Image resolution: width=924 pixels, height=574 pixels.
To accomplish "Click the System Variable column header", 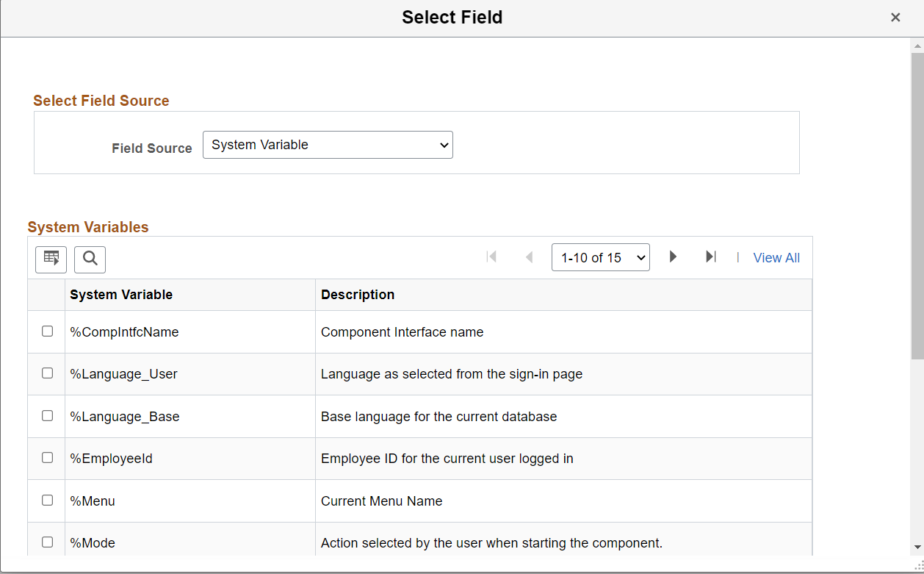I will coord(121,295).
